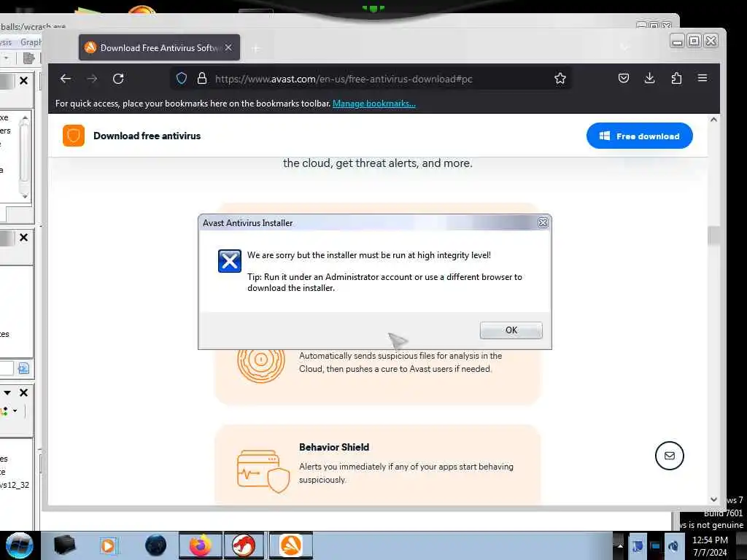Open the red bird taskbar icon
The width and height of the screenshot is (747, 560).
pos(244,545)
